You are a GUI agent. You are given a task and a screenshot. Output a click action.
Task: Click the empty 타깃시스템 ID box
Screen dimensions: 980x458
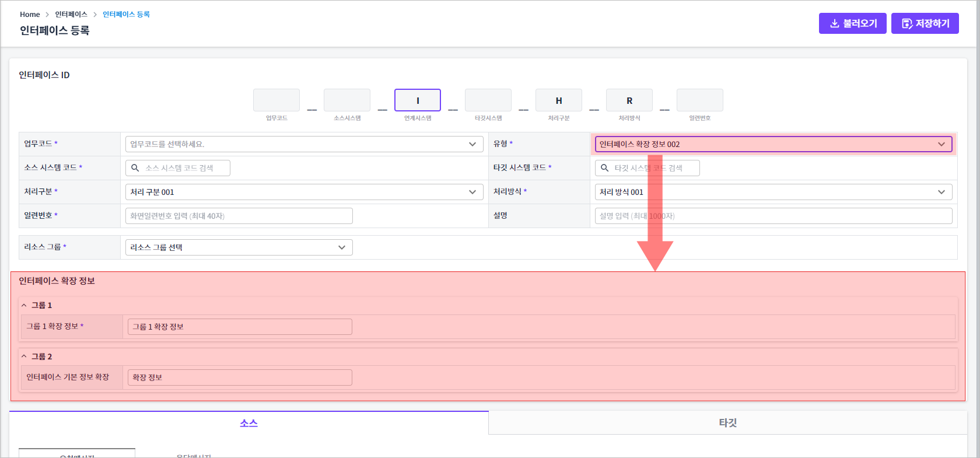[x=488, y=100]
